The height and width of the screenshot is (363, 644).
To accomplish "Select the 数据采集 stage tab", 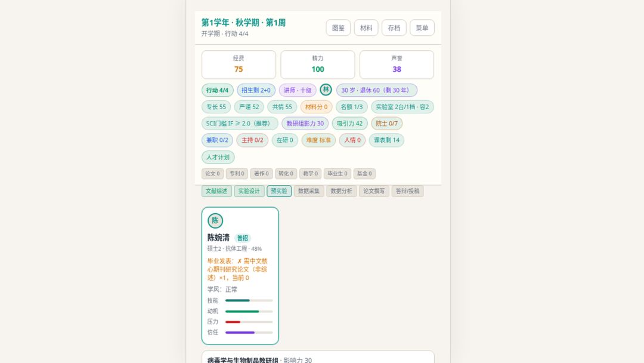I will [309, 191].
